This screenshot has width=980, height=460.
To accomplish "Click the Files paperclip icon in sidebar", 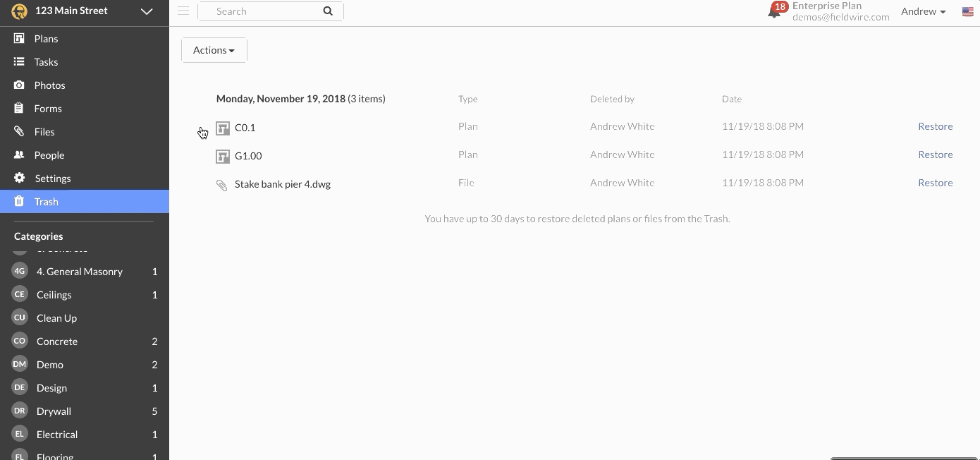I will [19, 131].
